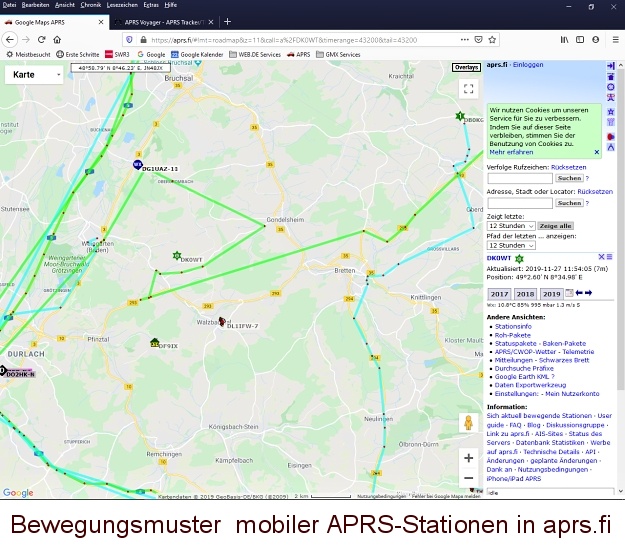Open the WEB.DE Services bookmark folder
The width and height of the screenshot is (625, 550).
pyautogui.click(x=255, y=55)
